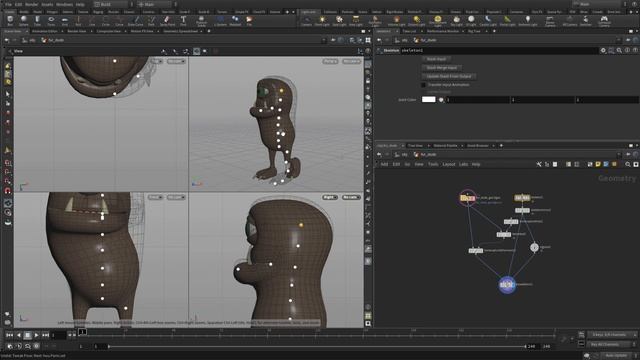Viewport: 640px width, 360px height.
Task: Open the Build desktop dropdown
Action: pyautogui.click(x=113, y=4)
